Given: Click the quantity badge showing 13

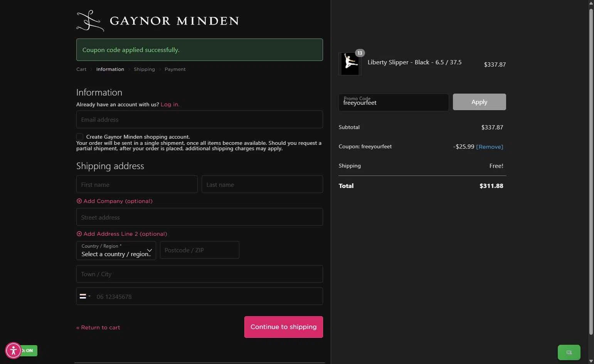Looking at the screenshot, I should (x=360, y=53).
